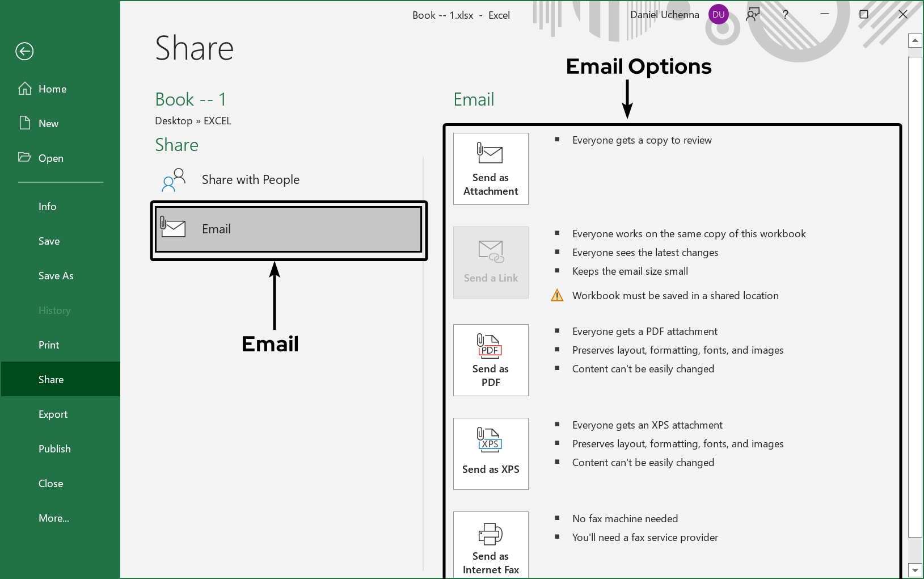Image resolution: width=924 pixels, height=579 pixels.
Task: Click the Open folder icon
Action: 26,158
